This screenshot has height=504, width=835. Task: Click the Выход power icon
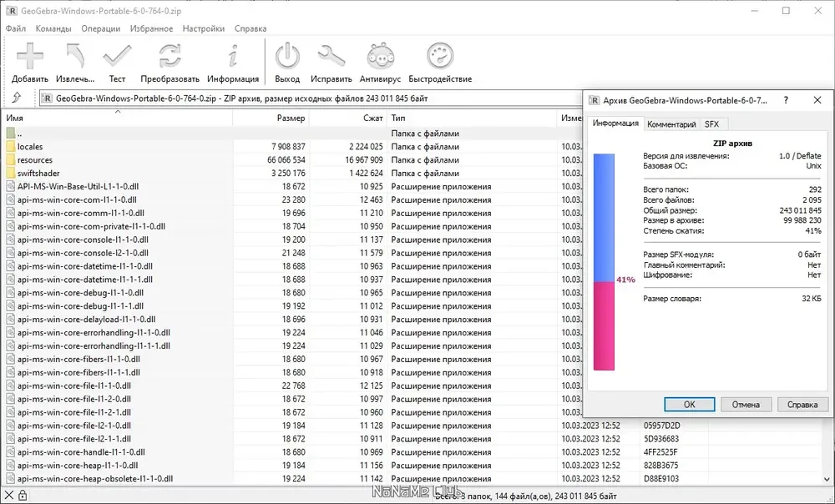tap(287, 56)
